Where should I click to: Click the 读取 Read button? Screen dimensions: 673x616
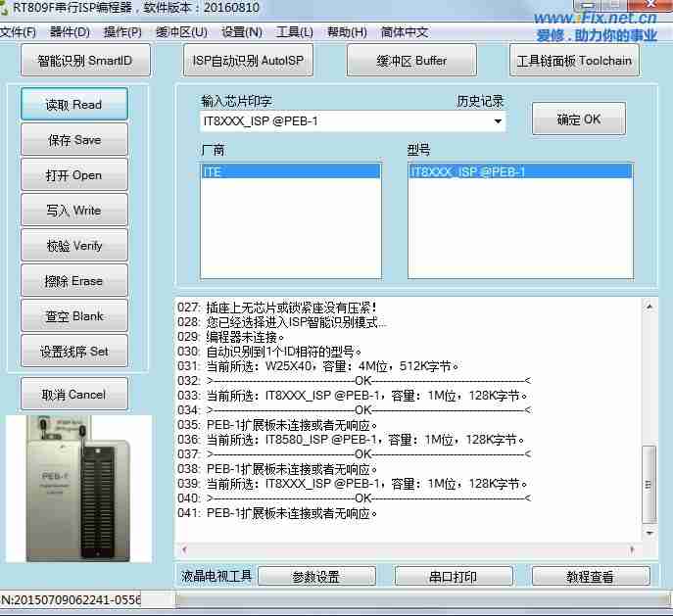click(73, 104)
